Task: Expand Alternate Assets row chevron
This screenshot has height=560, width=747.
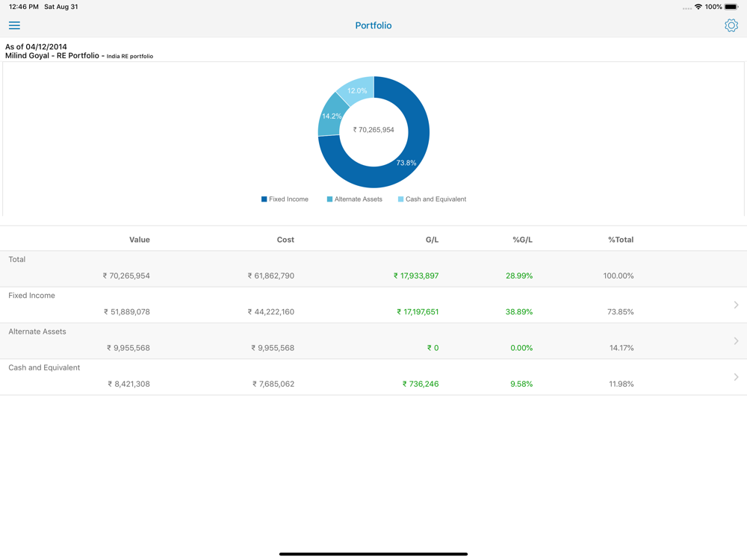Action: [x=736, y=341]
